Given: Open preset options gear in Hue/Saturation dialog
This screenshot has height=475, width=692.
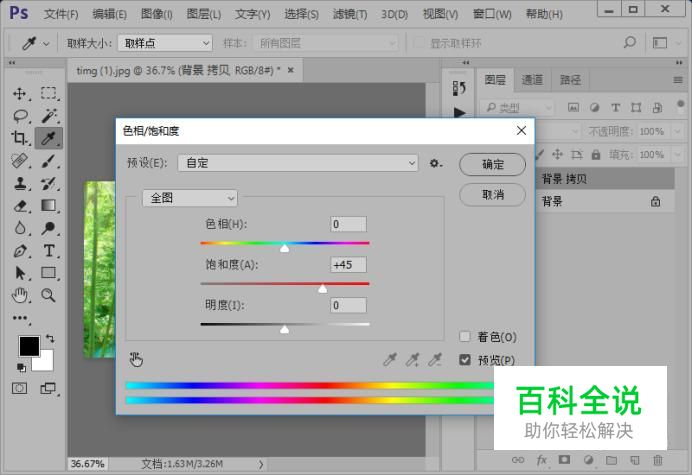Looking at the screenshot, I should (436, 164).
